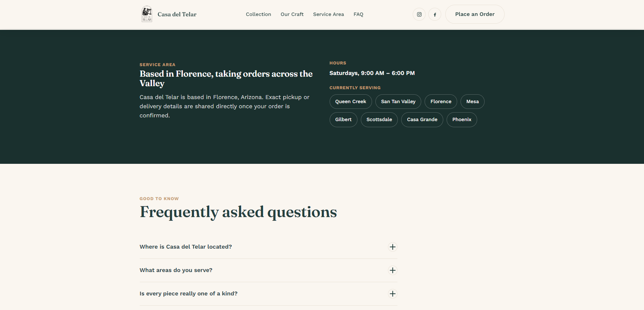
Task: Select the Phoenix area chip
Action: tap(462, 119)
